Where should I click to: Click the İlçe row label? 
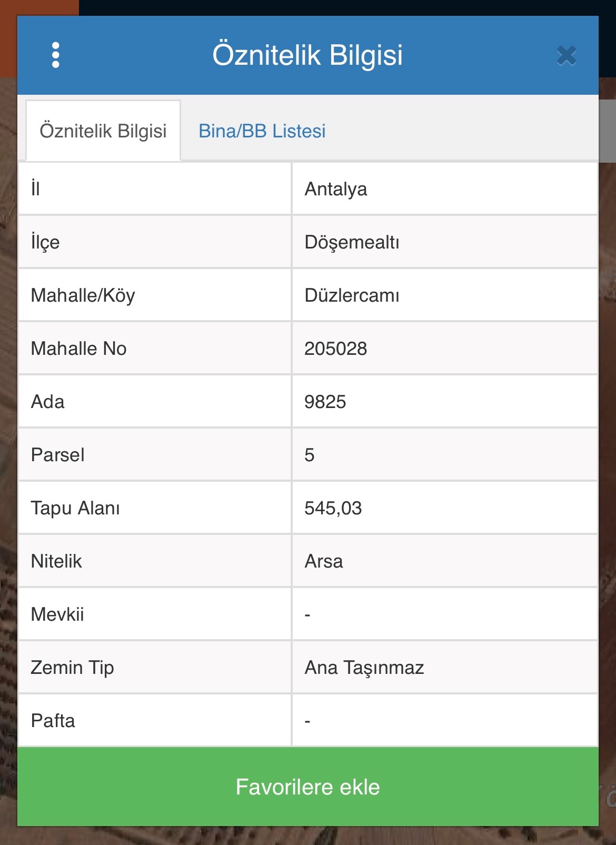point(45,242)
